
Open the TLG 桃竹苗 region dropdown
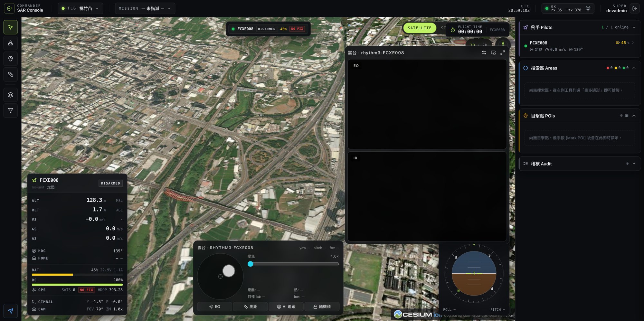tap(80, 8)
